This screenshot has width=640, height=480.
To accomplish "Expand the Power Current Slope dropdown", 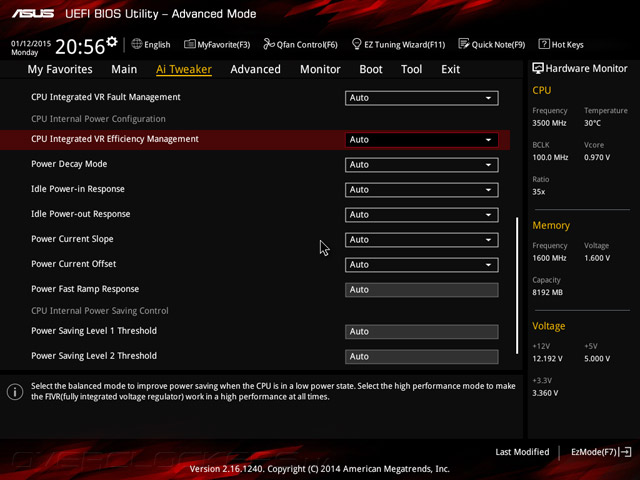I will click(x=422, y=240).
